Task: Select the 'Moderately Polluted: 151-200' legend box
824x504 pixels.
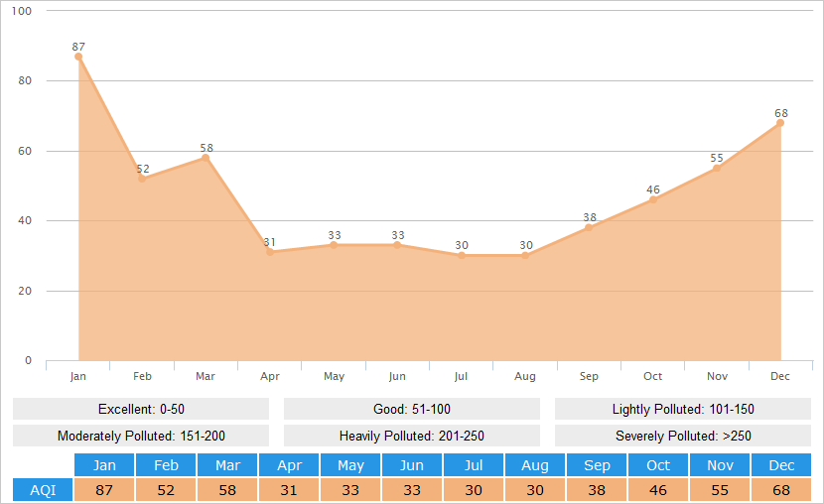Action: click(141, 436)
